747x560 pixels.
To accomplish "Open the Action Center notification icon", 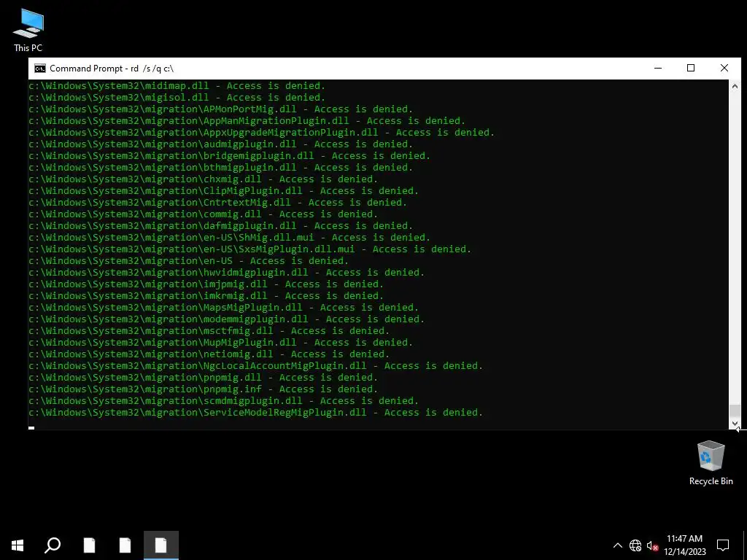I will click(x=723, y=545).
